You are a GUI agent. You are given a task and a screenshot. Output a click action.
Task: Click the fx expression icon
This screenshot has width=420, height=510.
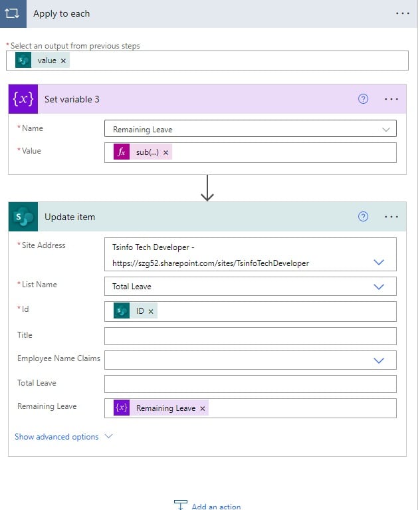click(x=122, y=152)
